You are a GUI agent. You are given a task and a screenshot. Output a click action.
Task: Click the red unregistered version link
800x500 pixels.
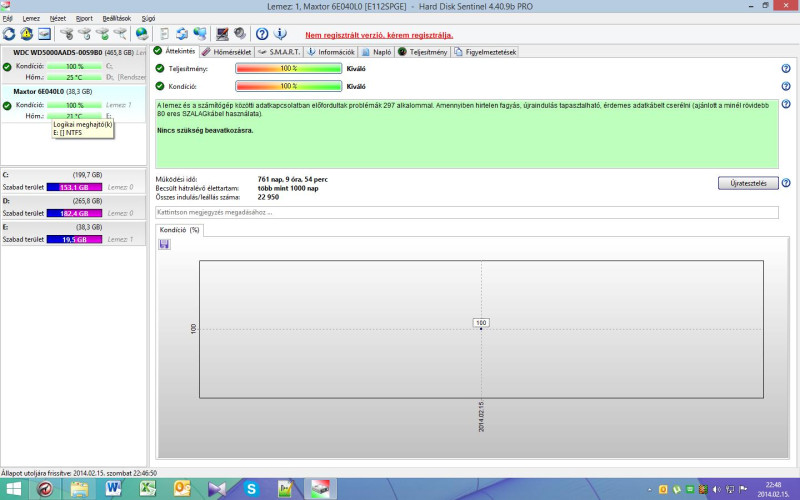pyautogui.click(x=379, y=35)
